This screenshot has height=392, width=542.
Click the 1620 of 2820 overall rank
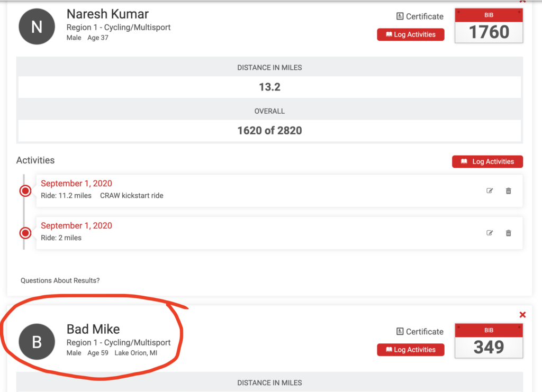(x=269, y=131)
